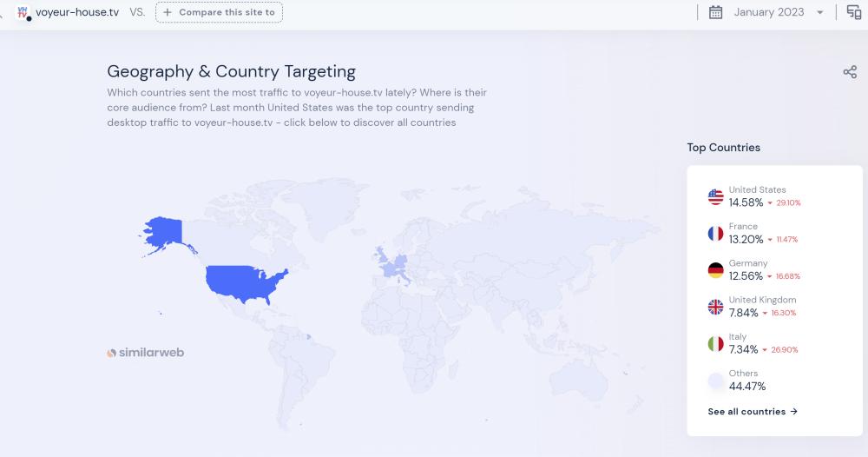Click the United States flag icon
868x457 pixels.
point(715,197)
